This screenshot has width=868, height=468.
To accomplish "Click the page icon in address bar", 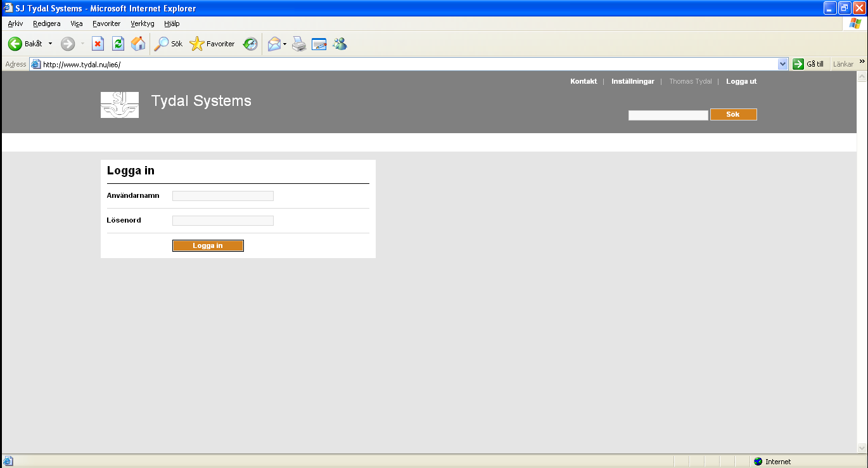I will click(35, 64).
